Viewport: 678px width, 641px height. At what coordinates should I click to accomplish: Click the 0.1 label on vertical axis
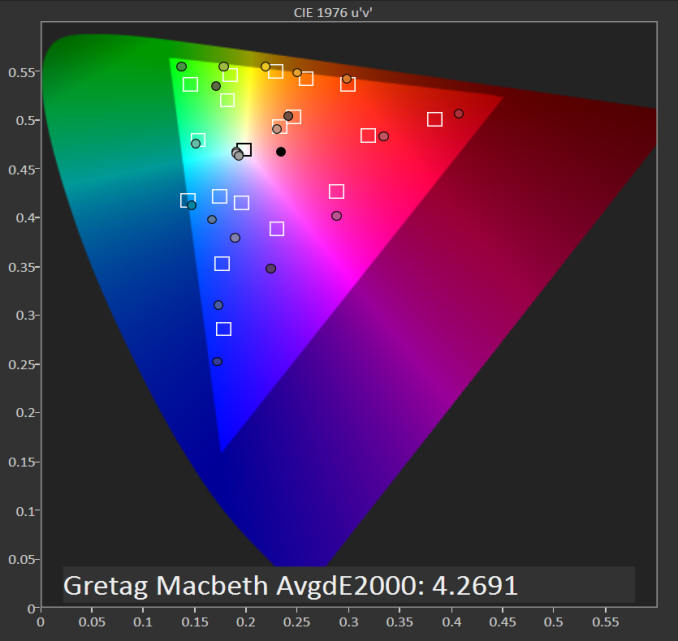25,511
